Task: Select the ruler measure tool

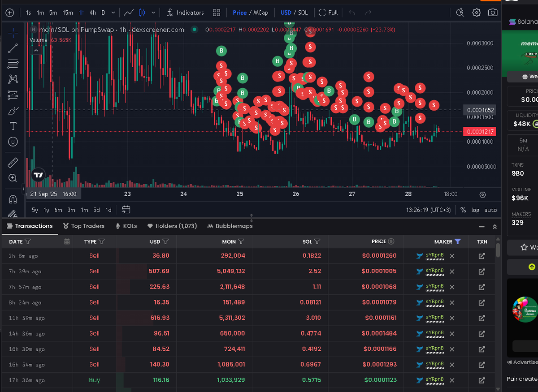Action: tap(13, 163)
